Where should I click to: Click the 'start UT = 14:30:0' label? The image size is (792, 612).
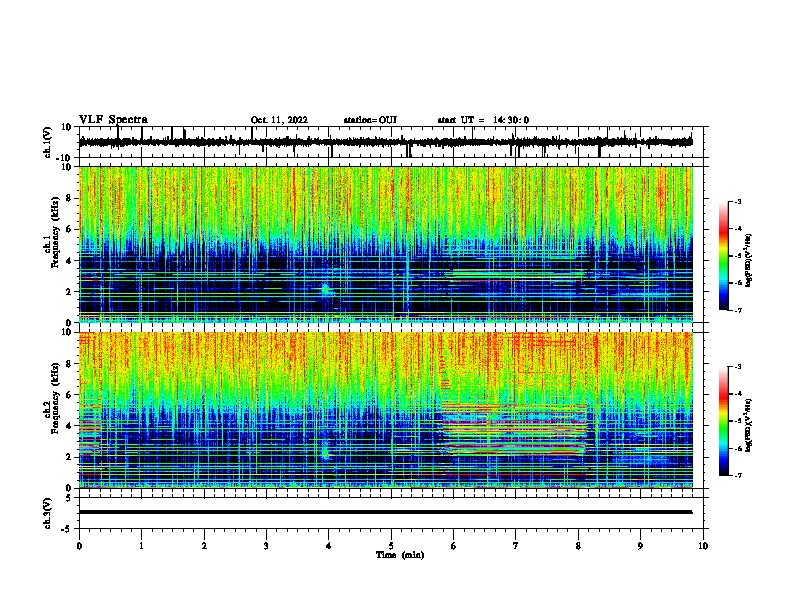point(483,120)
